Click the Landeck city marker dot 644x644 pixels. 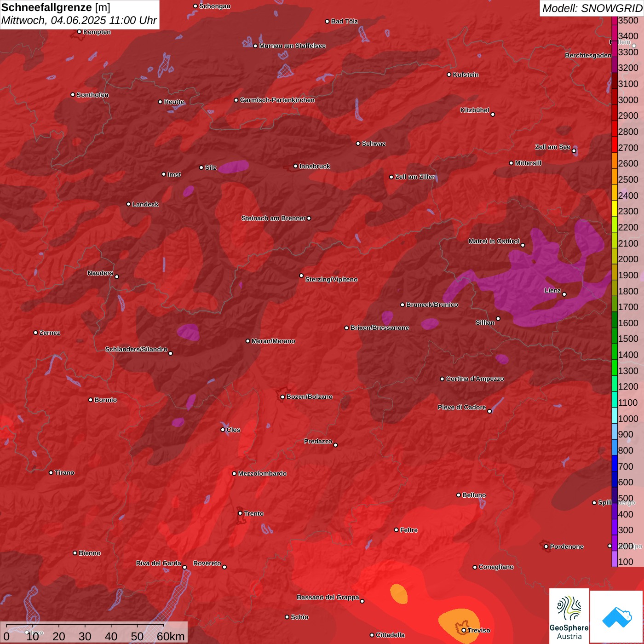[129, 204]
